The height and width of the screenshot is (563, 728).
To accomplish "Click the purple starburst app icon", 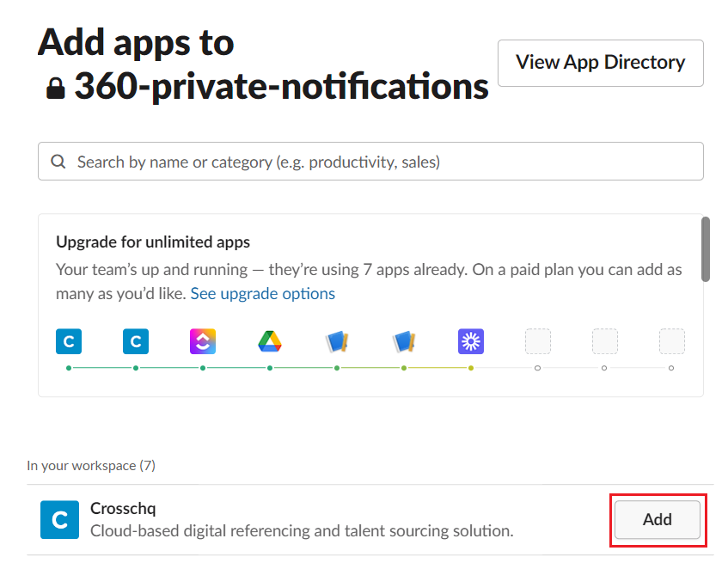I will point(471,341).
